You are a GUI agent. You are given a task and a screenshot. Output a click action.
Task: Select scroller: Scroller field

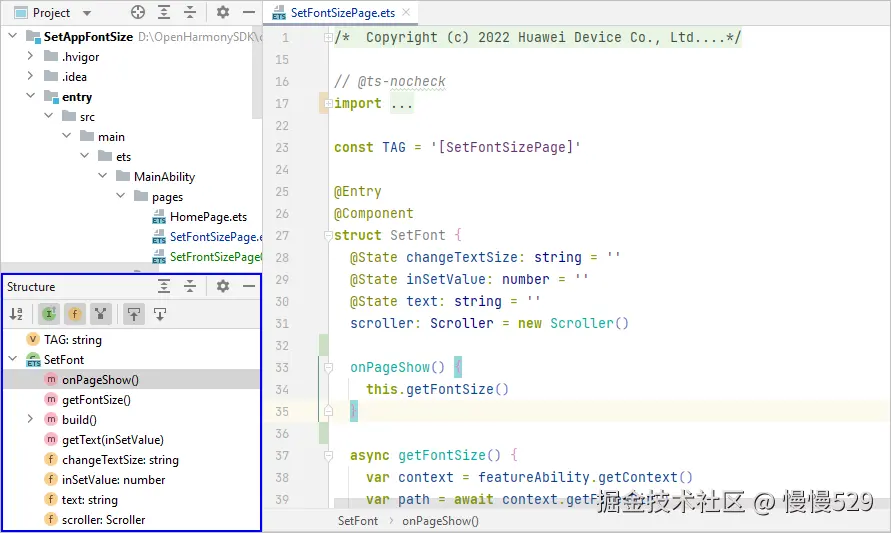pyautogui.click(x=103, y=520)
